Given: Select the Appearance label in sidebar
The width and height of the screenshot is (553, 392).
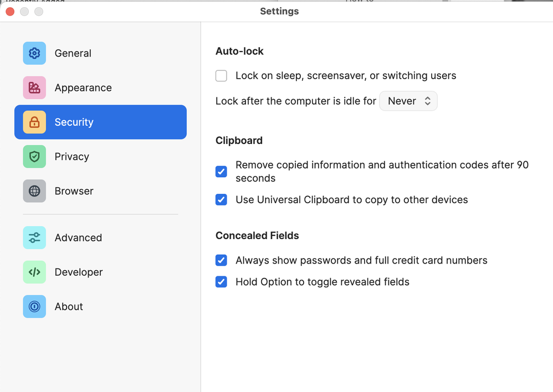Looking at the screenshot, I should [x=83, y=87].
